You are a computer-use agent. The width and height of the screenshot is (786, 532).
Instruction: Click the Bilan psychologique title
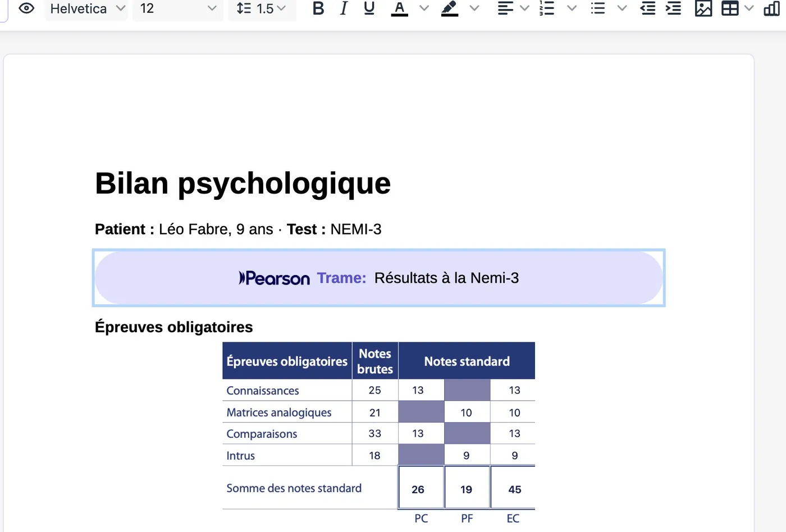pos(243,184)
